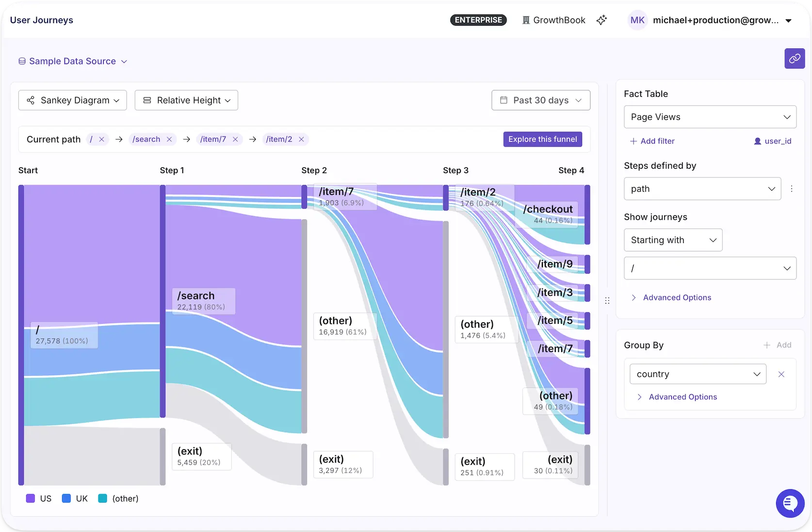Select the /search node label in Step 1

click(x=203, y=301)
